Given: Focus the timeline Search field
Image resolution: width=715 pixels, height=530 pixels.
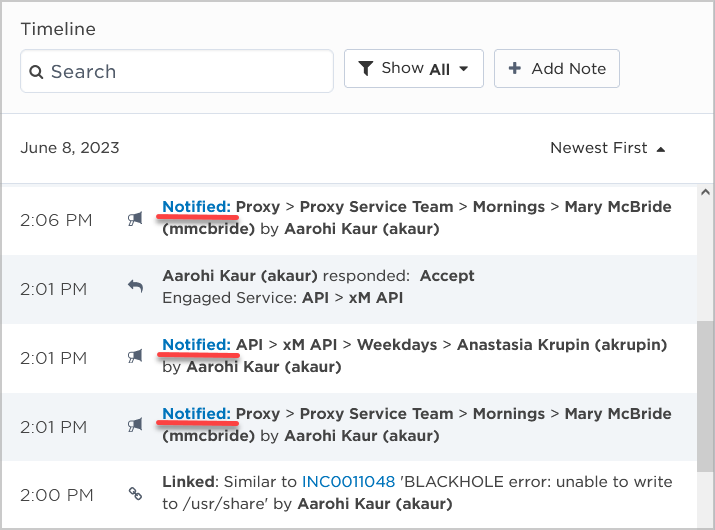Looking at the screenshot, I should [185, 72].
